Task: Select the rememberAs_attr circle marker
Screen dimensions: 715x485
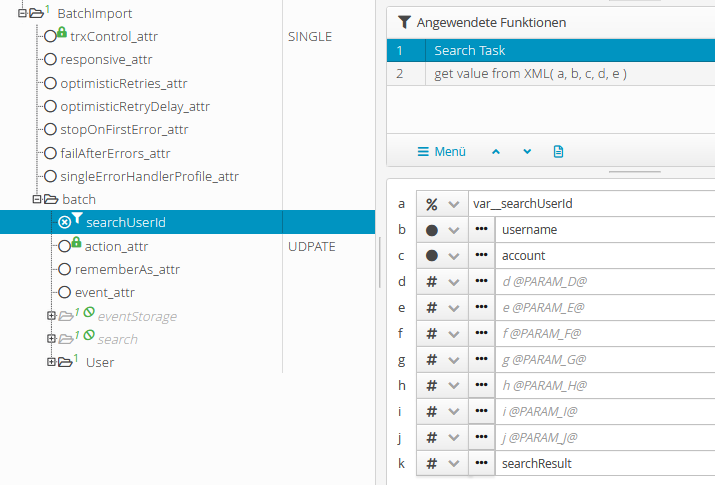Action: 65,269
